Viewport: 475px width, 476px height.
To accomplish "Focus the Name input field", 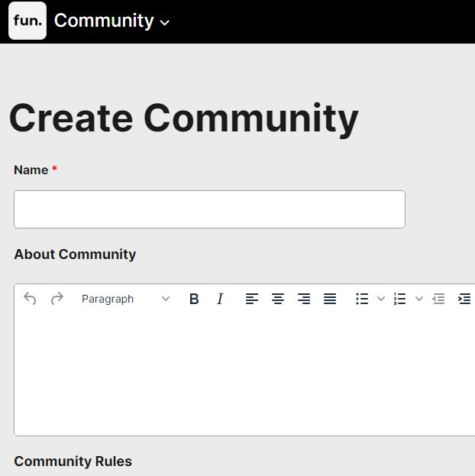I will 209,209.
